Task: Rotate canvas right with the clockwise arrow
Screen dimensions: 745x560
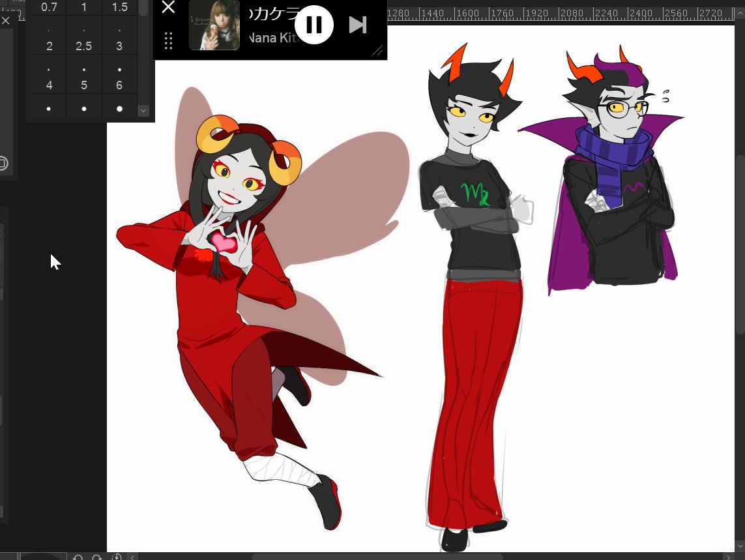Action: (x=97, y=557)
